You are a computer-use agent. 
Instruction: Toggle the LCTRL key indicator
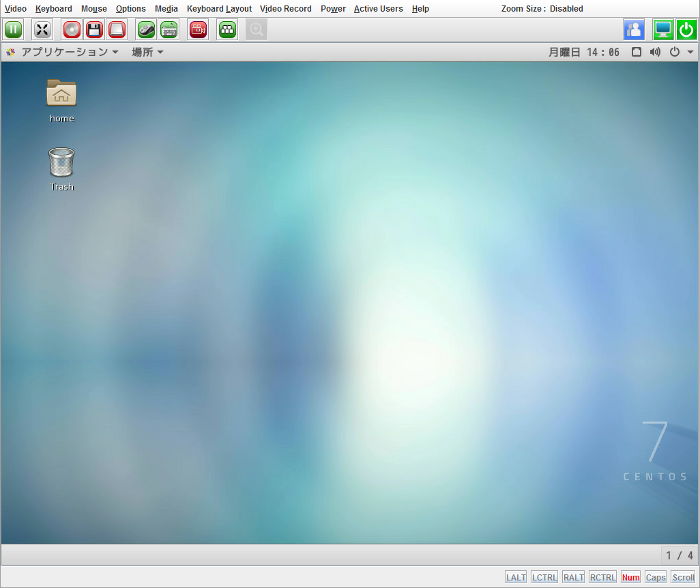tap(544, 577)
